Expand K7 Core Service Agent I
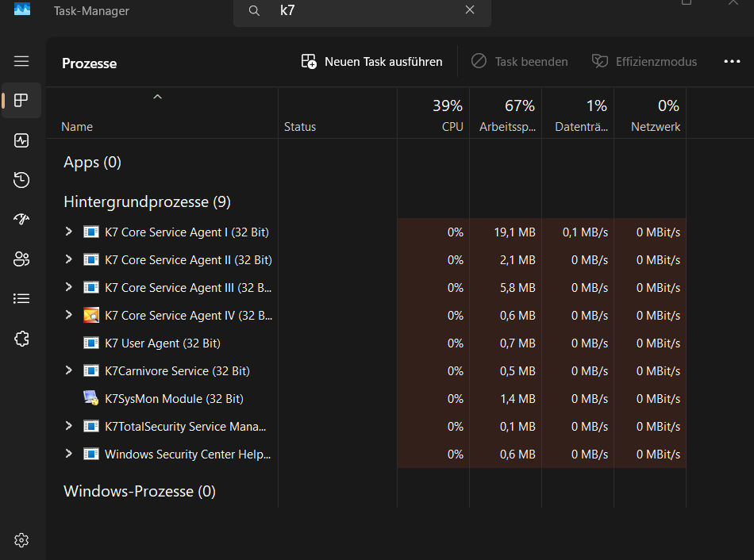 pos(69,232)
